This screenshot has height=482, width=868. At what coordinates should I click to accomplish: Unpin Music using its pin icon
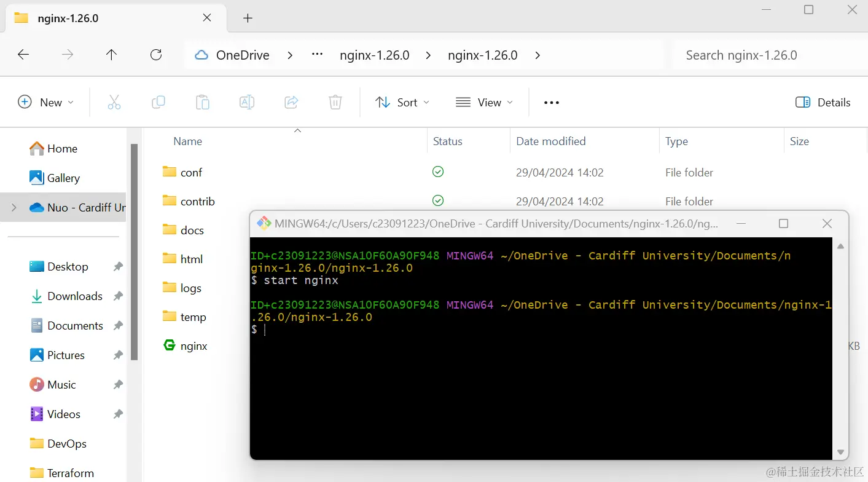coord(118,384)
